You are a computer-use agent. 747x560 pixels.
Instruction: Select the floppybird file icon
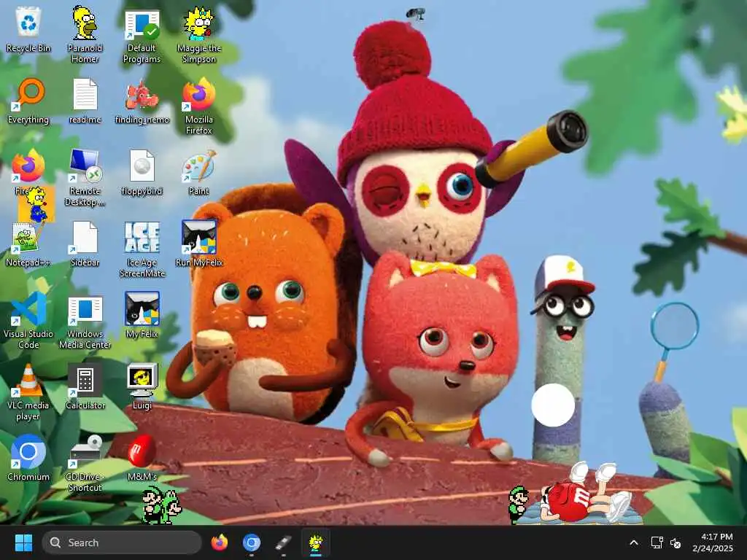[x=142, y=172]
